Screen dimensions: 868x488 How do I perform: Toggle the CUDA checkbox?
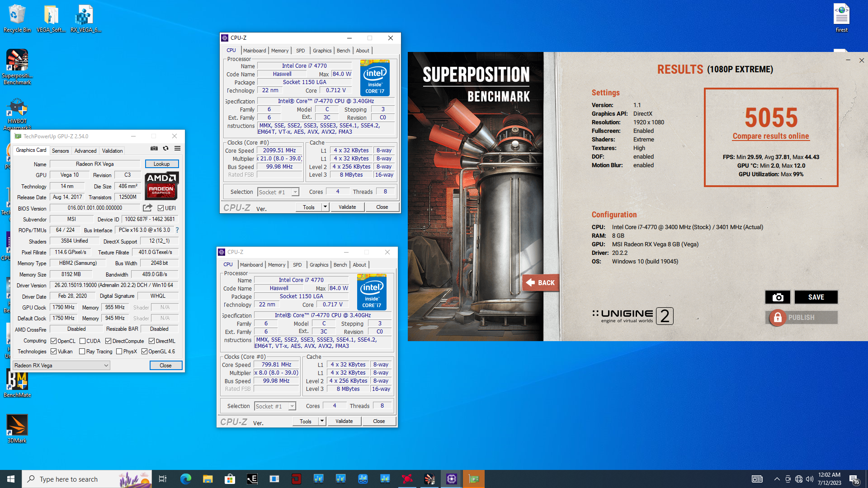pos(82,341)
